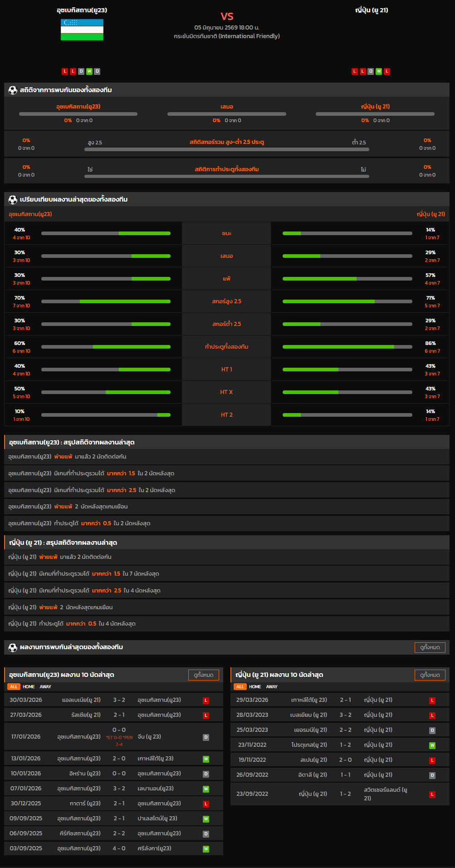Click L result badge for 27/03/2026 match

(206, 715)
